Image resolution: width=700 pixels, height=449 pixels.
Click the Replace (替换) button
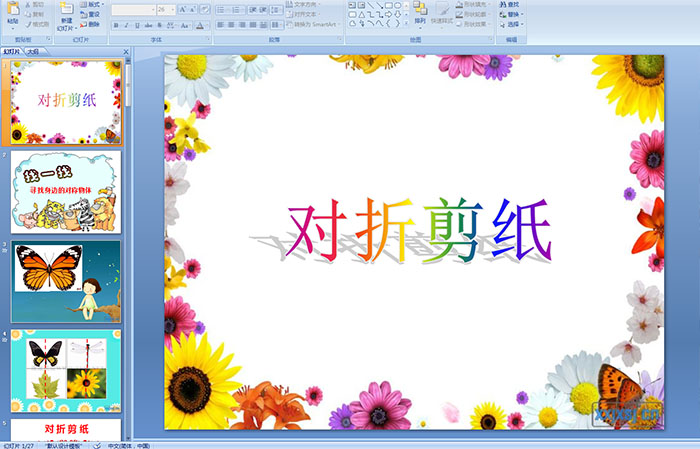click(x=512, y=14)
